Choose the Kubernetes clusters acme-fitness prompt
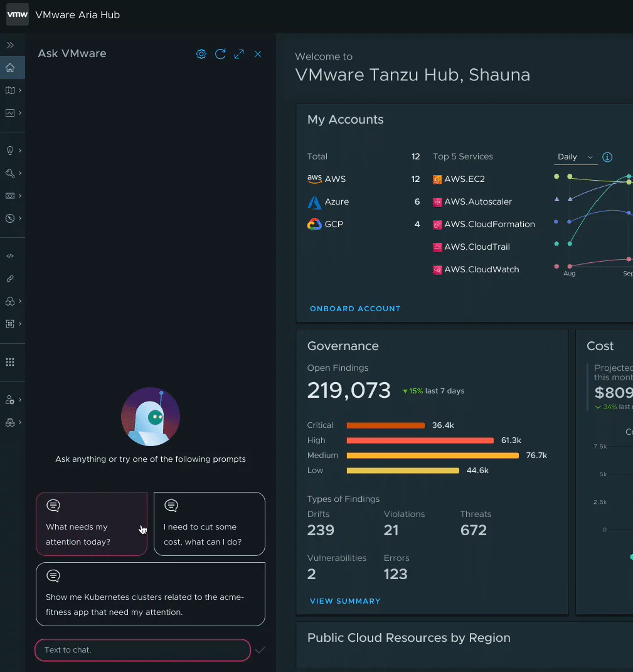Viewport: 633px width, 672px height. [151, 594]
